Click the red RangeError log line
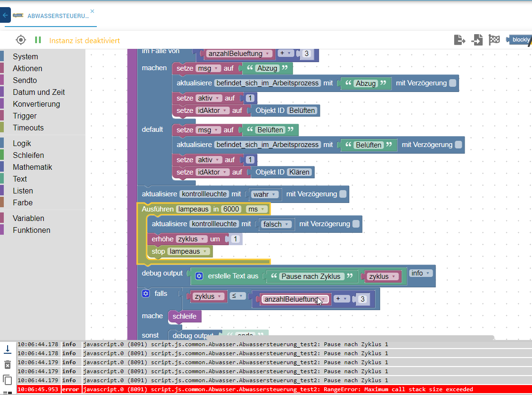 [274, 389]
